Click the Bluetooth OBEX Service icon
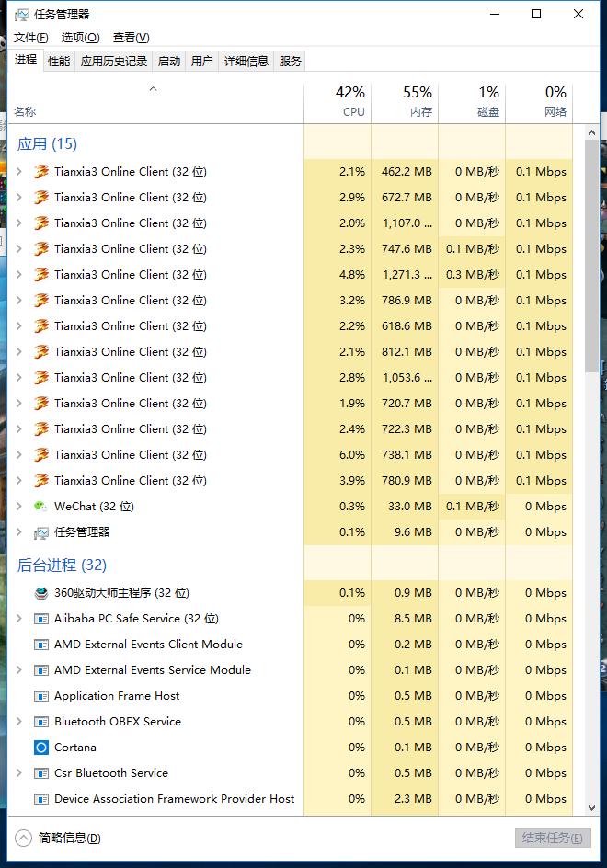 coord(41,722)
